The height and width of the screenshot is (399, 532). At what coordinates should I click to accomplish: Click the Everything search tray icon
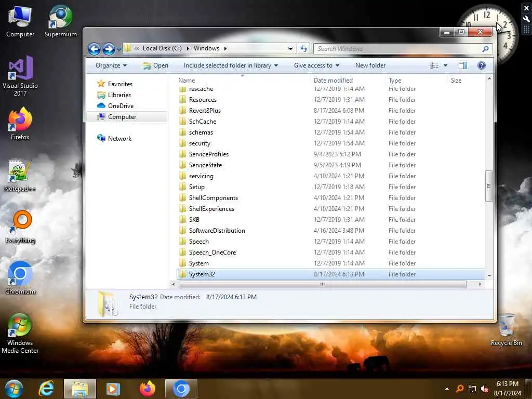pos(460,389)
